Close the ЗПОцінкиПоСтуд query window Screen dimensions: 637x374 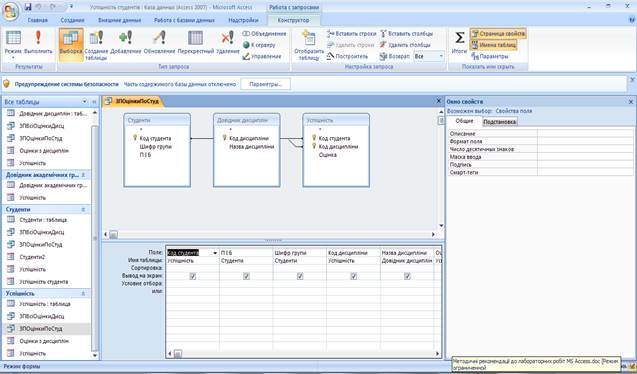(x=439, y=101)
